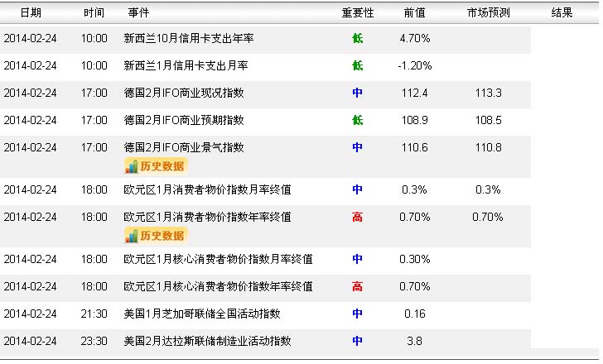
Task: Click the 欧元区1月核心消费者物价指数月率终值 event
Action: (x=218, y=259)
